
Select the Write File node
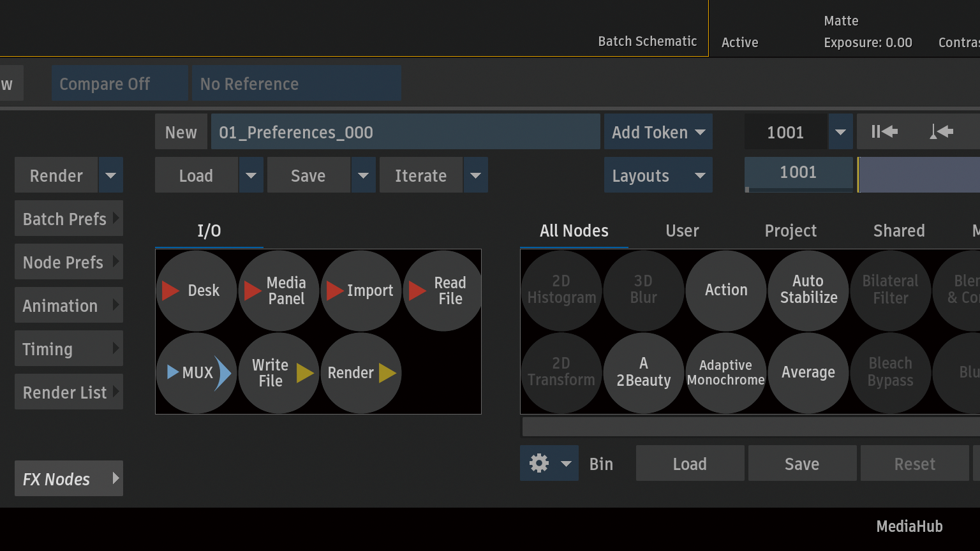(278, 373)
